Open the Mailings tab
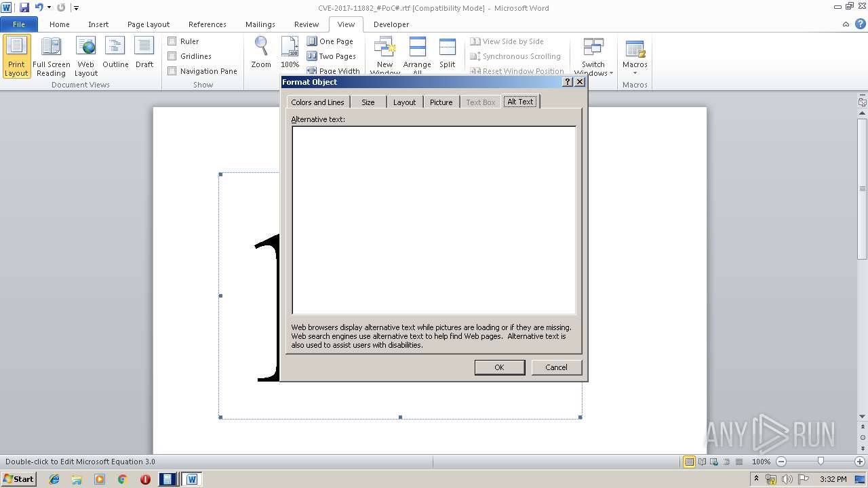 (x=260, y=24)
